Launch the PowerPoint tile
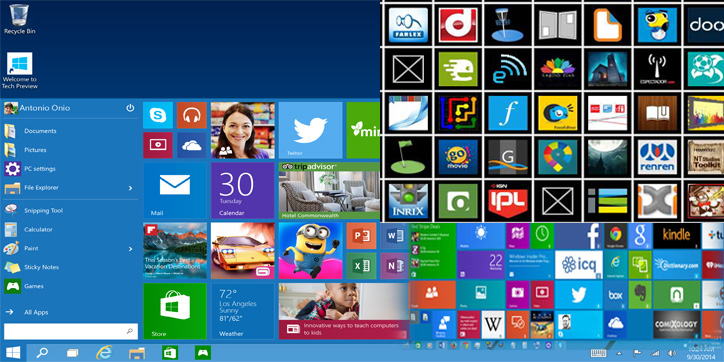724x362 pixels. (361, 236)
